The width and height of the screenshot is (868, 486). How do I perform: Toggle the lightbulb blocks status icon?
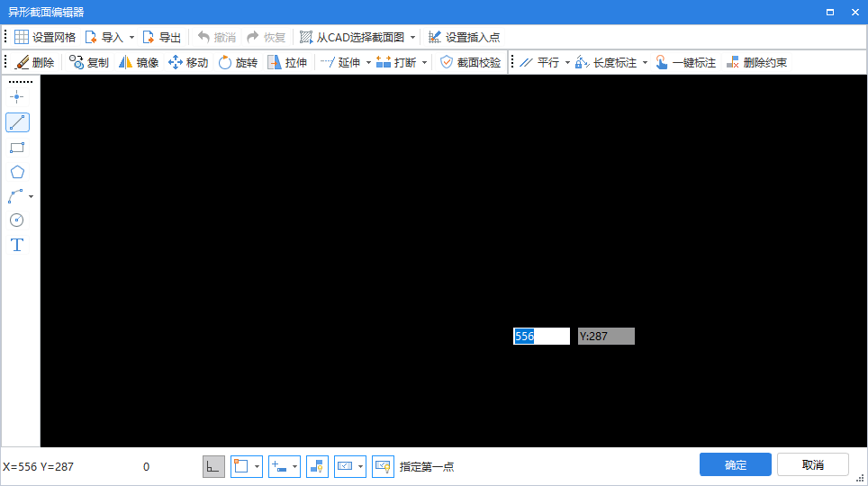(317, 466)
